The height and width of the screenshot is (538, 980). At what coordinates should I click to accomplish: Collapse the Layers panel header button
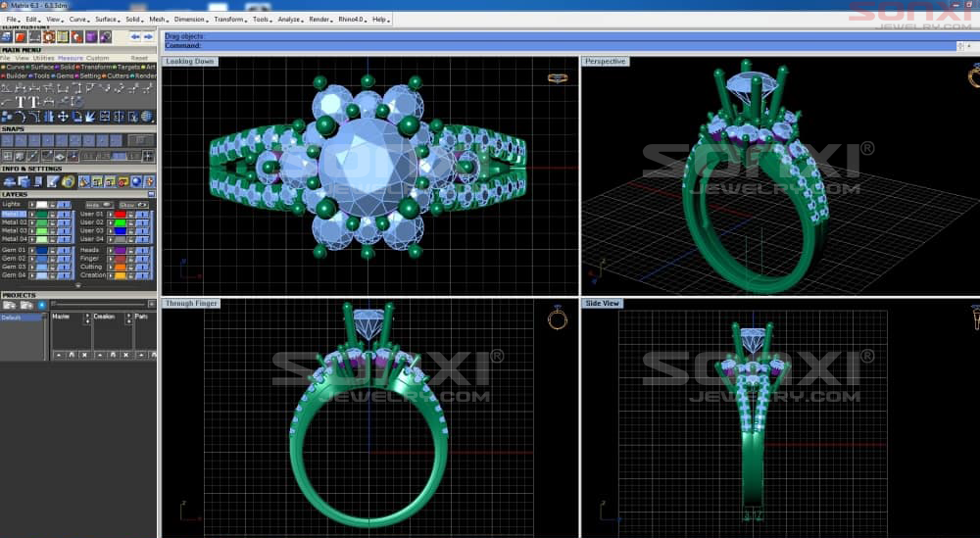point(151,194)
